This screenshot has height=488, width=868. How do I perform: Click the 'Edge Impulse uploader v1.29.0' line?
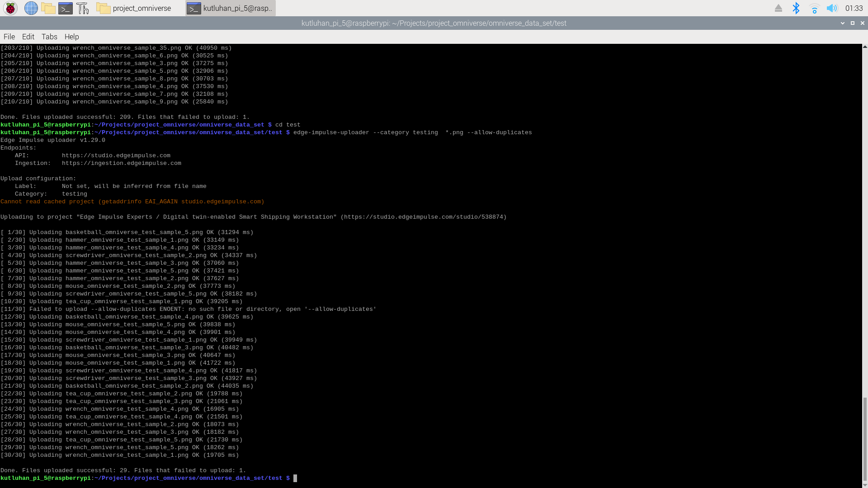(x=53, y=140)
